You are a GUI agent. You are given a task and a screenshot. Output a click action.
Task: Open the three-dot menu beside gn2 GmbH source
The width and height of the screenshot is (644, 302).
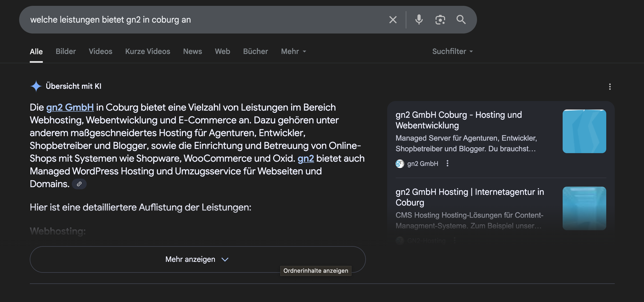click(x=448, y=163)
